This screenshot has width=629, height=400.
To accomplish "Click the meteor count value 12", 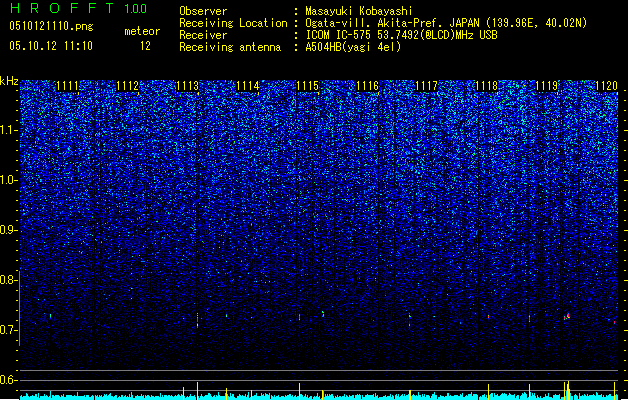I will pos(145,46).
